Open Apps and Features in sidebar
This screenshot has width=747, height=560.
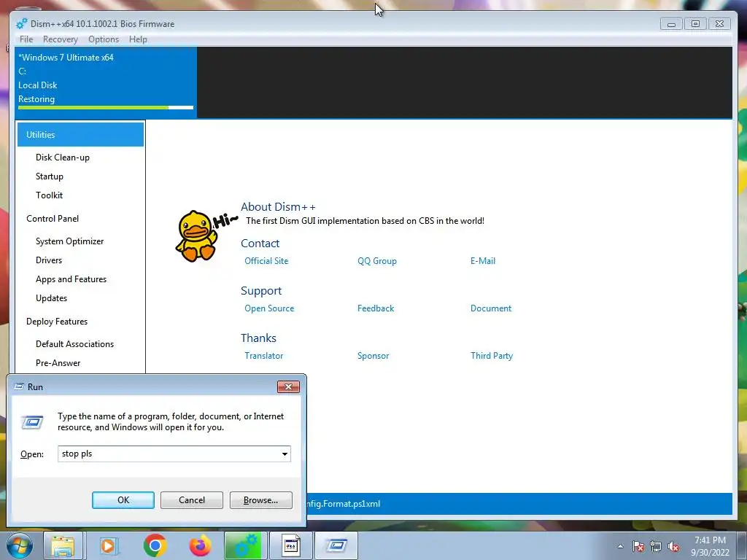coord(71,279)
